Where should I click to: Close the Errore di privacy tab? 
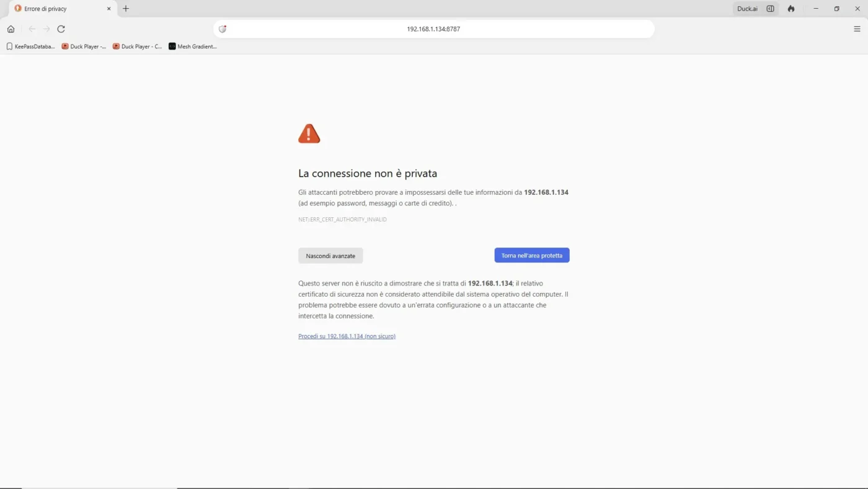[x=109, y=9]
